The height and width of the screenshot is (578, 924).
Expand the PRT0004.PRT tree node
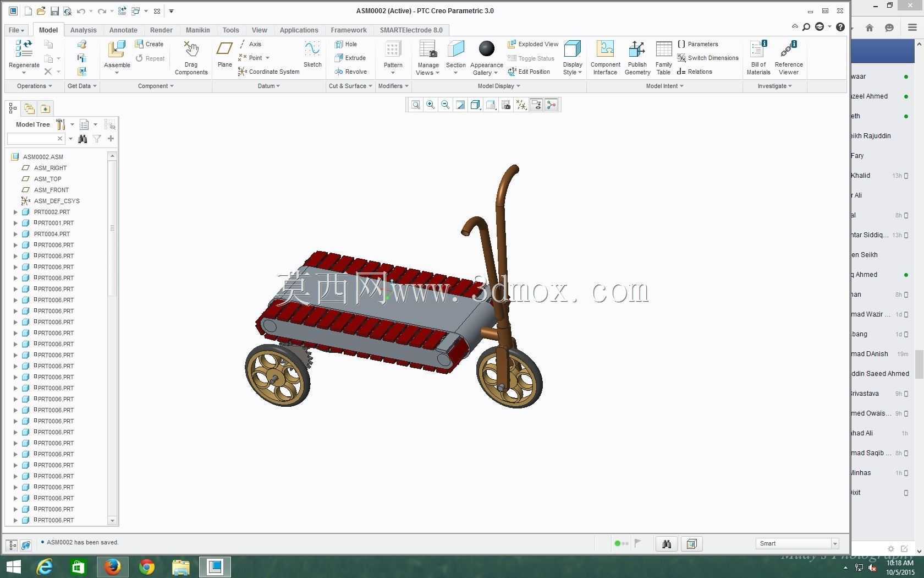coord(15,234)
